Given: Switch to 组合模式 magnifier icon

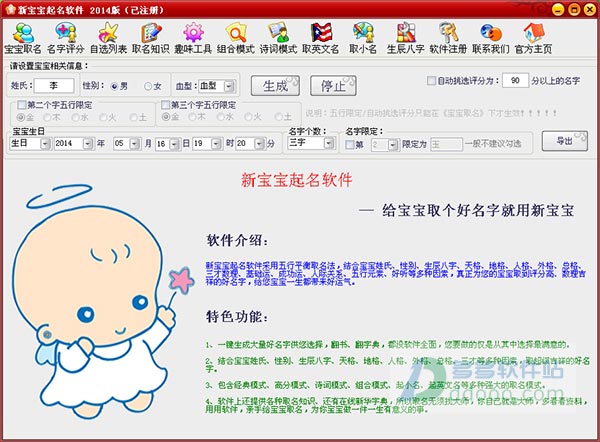Looking at the screenshot, I should 236,38.
